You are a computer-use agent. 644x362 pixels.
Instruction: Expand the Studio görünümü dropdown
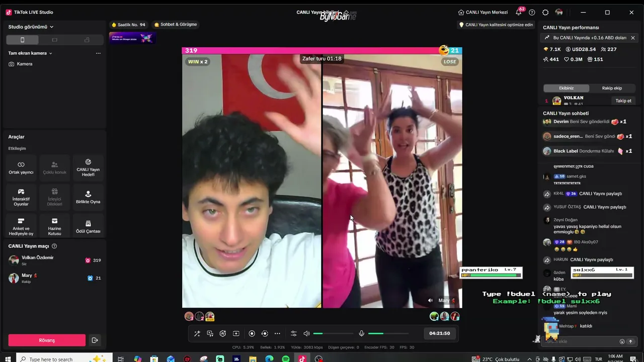(31, 27)
